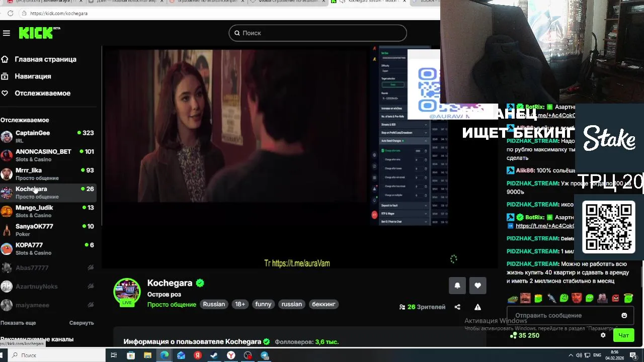This screenshot has width=644, height=362.
Task: Open Task View on taskbar
Action: pyautogui.click(x=114, y=355)
